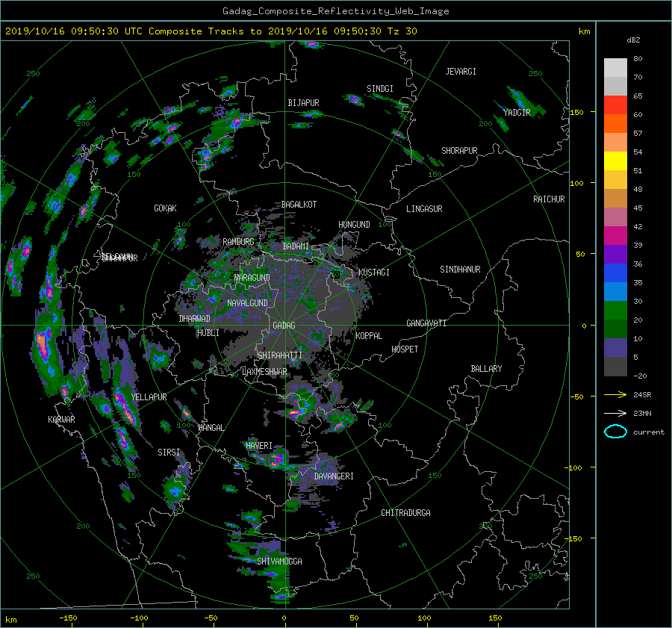Screen dimensions: 672x628
Task: Click the HOSPET city label
Action: click(x=405, y=349)
